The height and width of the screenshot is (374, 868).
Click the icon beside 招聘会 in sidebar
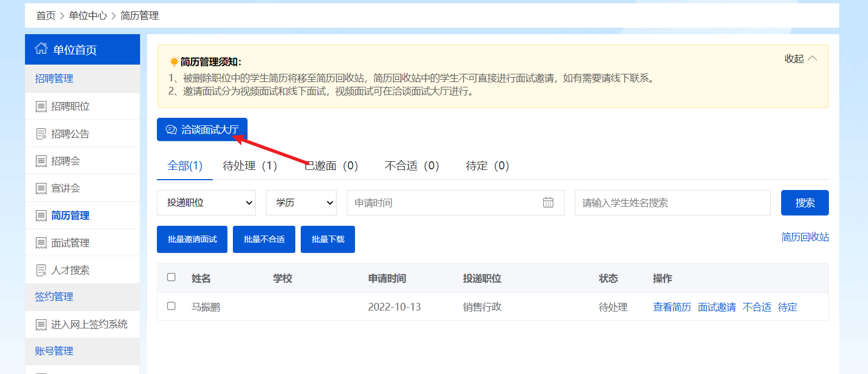pyautogui.click(x=41, y=161)
